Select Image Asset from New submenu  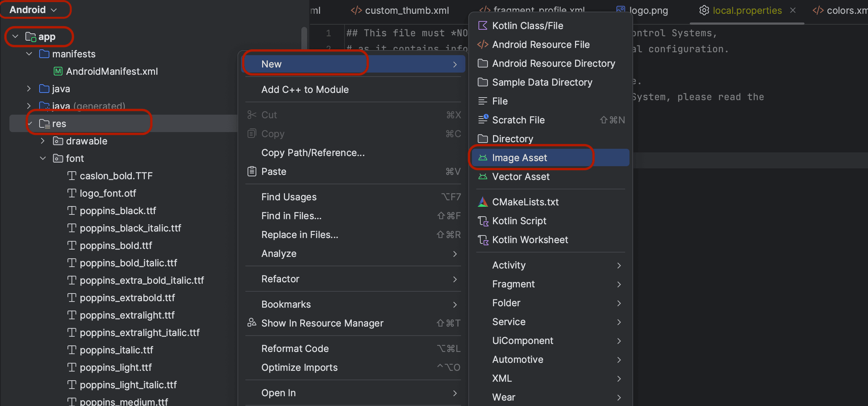(x=519, y=158)
